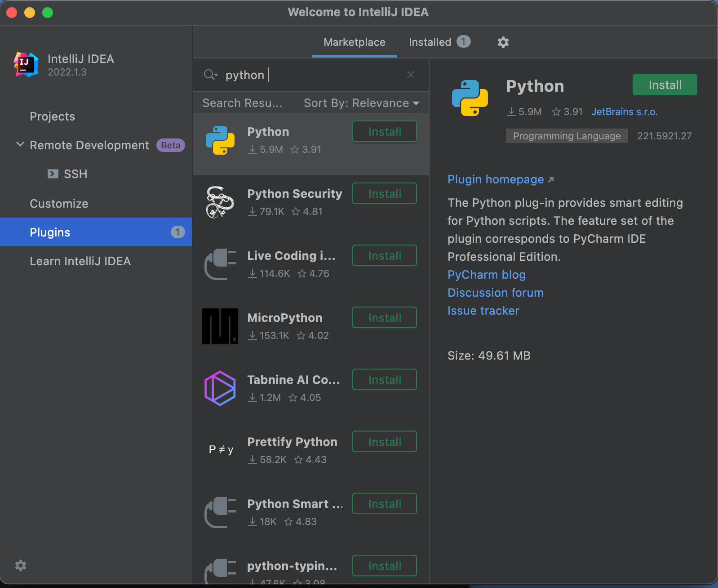
Task: Open the bottom-left options gear
Action: tap(21, 565)
